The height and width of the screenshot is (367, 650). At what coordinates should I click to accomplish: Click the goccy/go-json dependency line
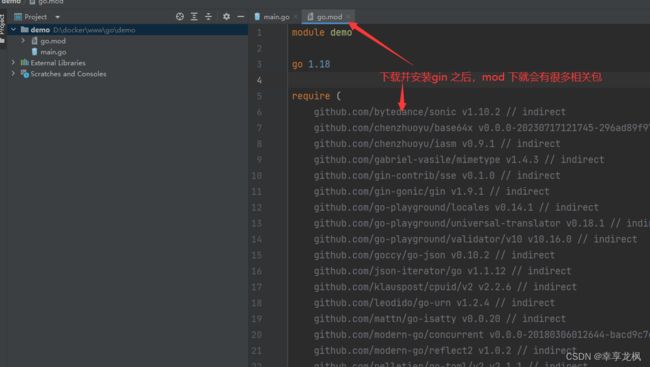[434, 255]
